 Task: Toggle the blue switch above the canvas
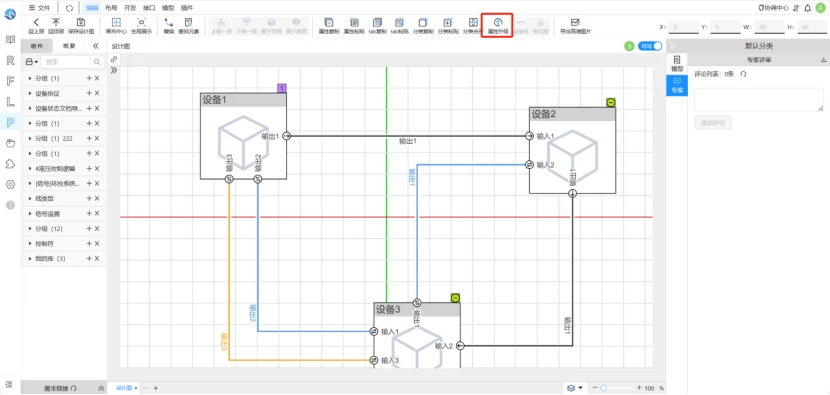[650, 46]
